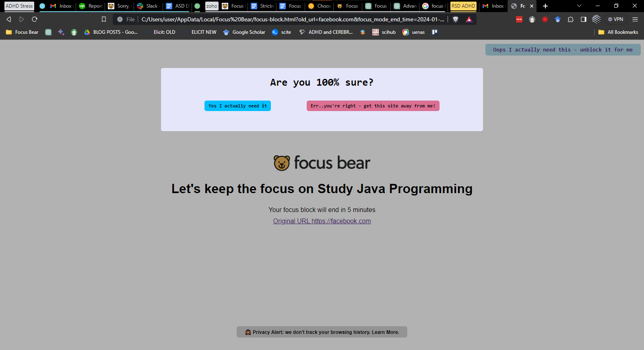This screenshot has width=644, height=350.
Task: Click 'Your focus block will end in 5 minutes'
Action: pos(322,210)
